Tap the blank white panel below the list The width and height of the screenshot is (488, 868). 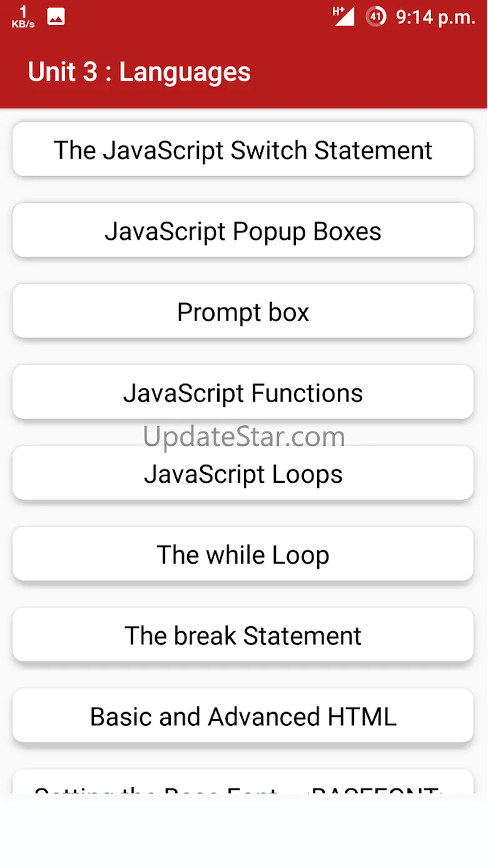(x=244, y=831)
